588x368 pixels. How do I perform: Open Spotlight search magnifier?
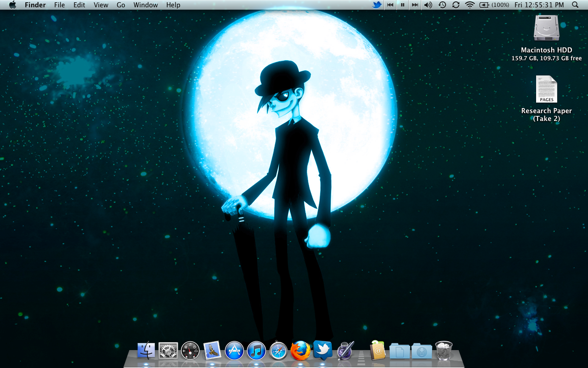pos(575,5)
